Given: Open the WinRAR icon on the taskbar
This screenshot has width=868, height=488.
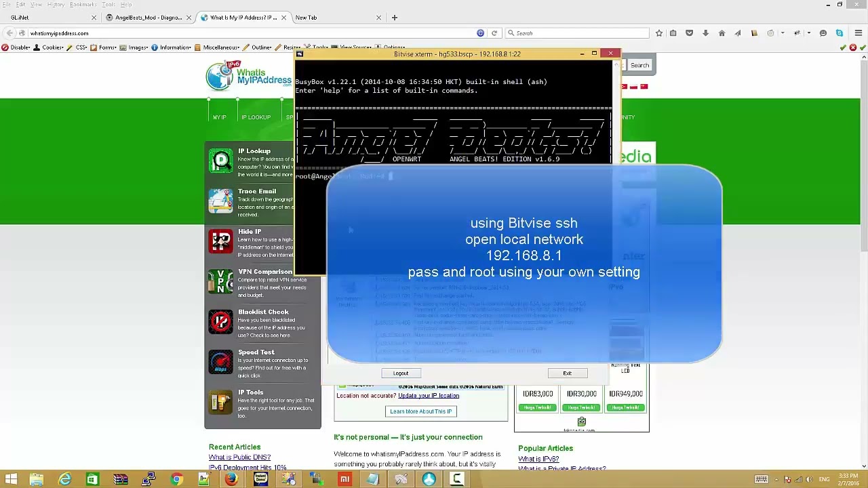Looking at the screenshot, I should tap(121, 479).
